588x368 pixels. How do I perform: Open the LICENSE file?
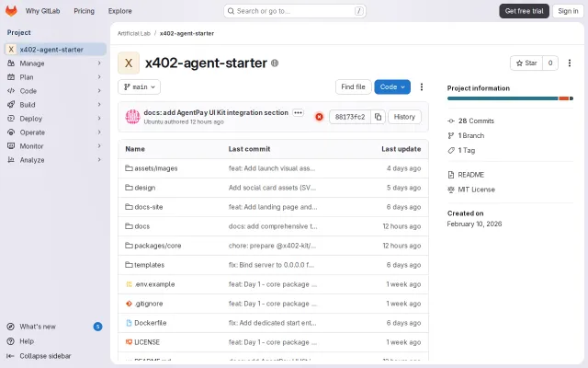point(147,342)
